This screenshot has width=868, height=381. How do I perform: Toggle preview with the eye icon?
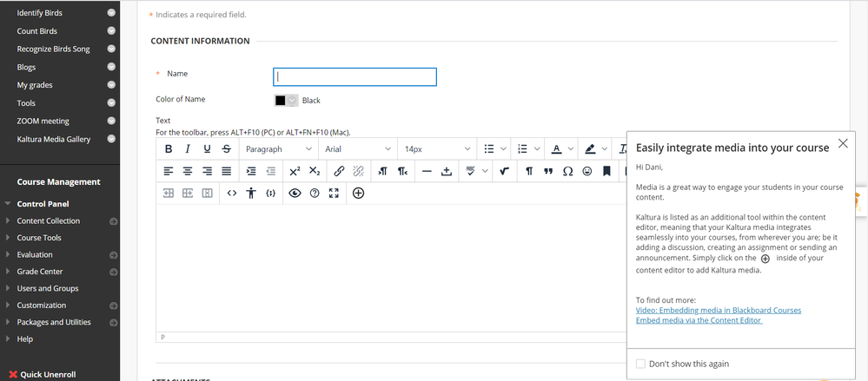[x=295, y=193]
